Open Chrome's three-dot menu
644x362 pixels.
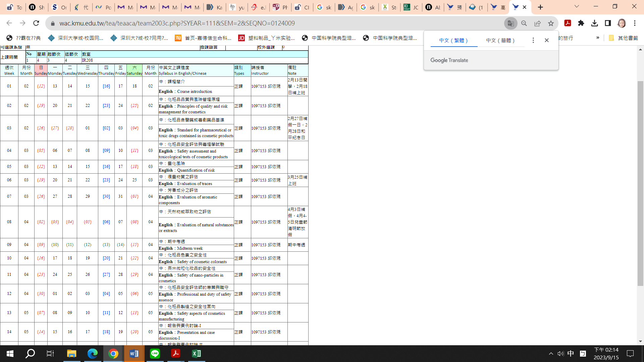[635, 23]
